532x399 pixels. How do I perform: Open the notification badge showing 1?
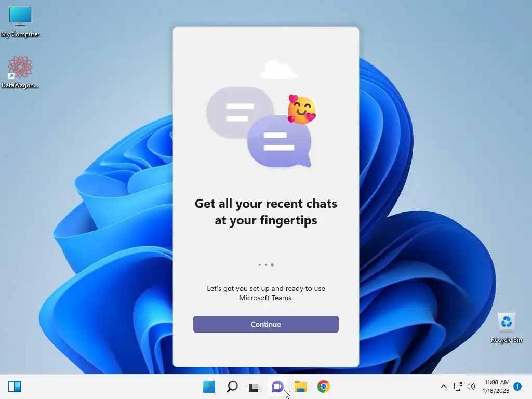pyautogui.click(x=517, y=387)
